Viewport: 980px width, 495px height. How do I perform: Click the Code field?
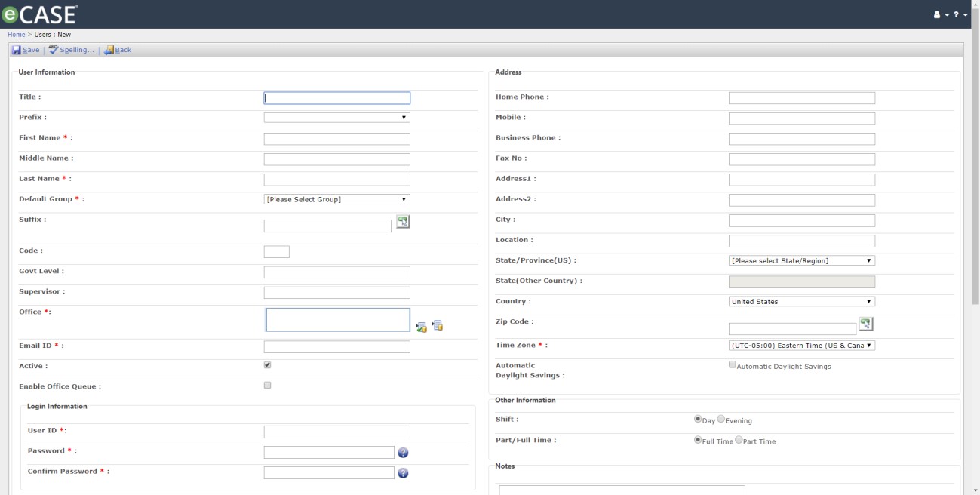(277, 252)
